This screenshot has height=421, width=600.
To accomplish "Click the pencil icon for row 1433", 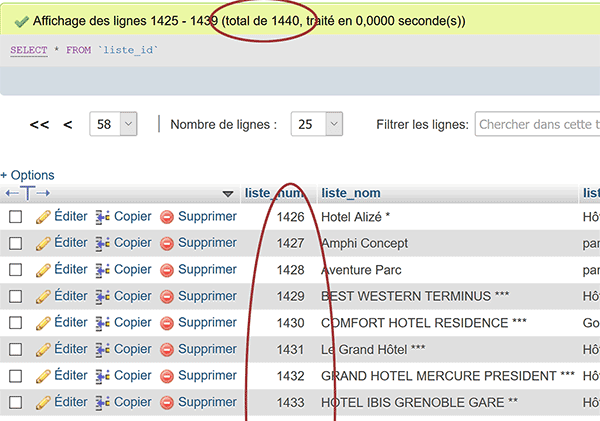I will click(43, 403).
